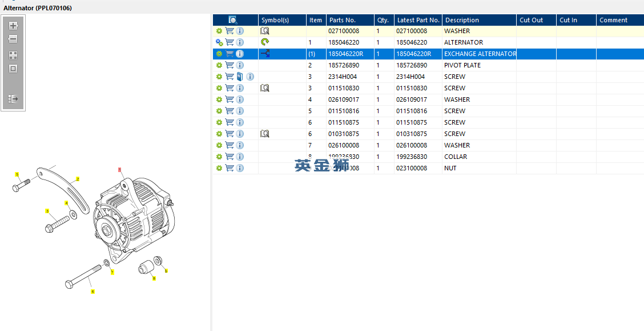Open info for PIVOT PLATE
Viewport: 644px width, 331px height.
click(x=240, y=65)
